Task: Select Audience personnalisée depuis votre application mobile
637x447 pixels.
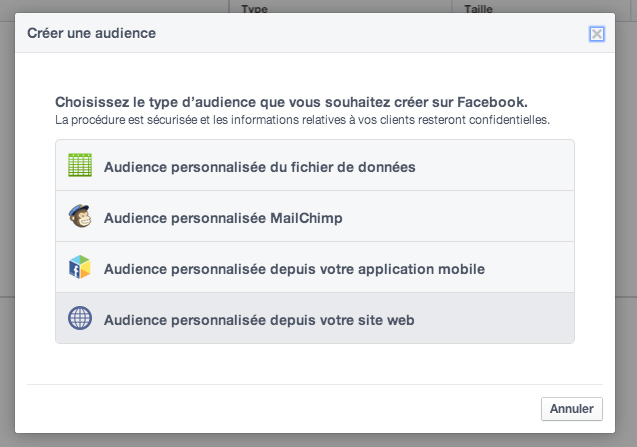Action: pos(315,267)
